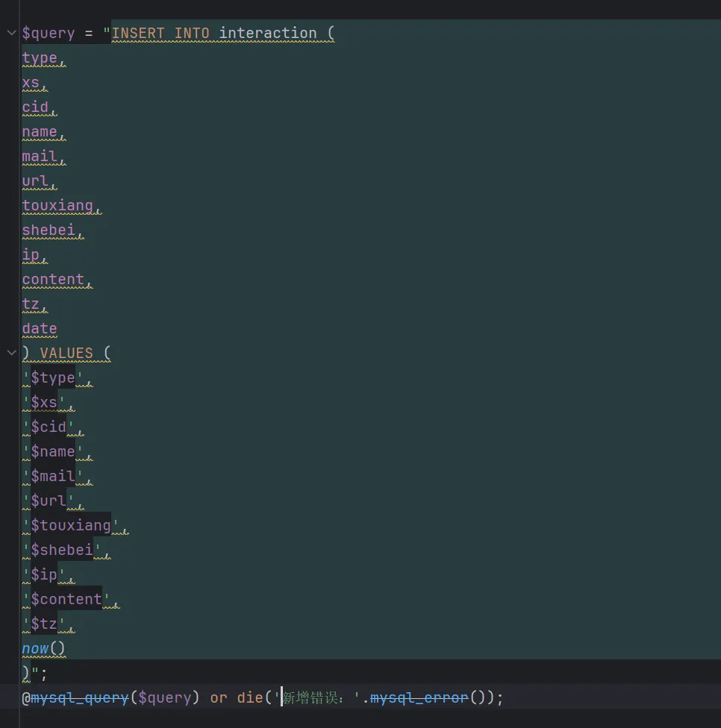721x728 pixels.
Task: Click the shebei column name
Action: pyautogui.click(x=49, y=230)
